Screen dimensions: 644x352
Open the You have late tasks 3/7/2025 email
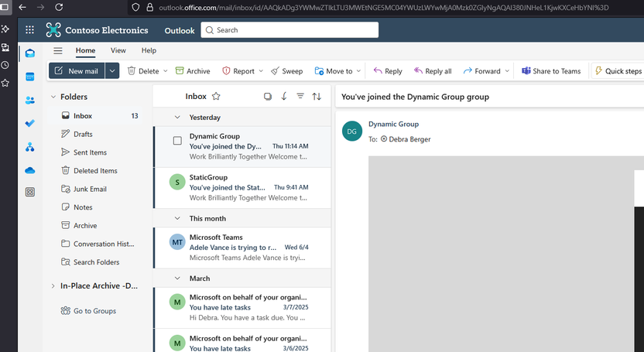[242, 307]
